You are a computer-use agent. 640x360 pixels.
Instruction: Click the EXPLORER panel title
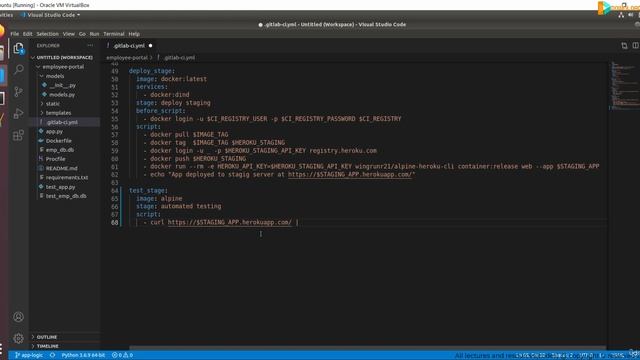point(48,46)
